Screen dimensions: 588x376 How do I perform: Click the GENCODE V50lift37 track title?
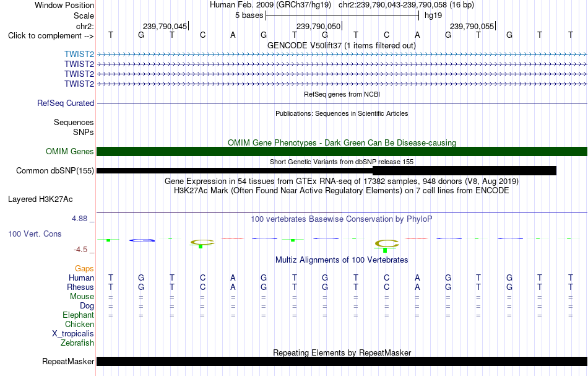tap(342, 46)
